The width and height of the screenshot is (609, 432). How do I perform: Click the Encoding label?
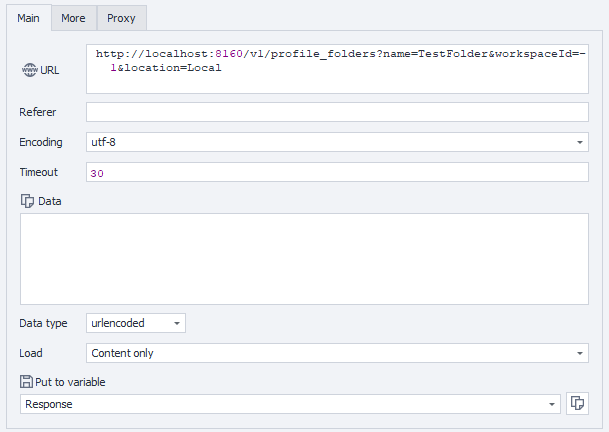tap(41, 142)
